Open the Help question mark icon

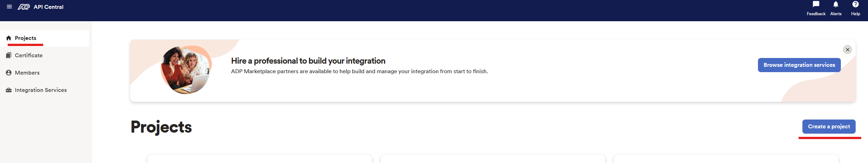point(855,4)
